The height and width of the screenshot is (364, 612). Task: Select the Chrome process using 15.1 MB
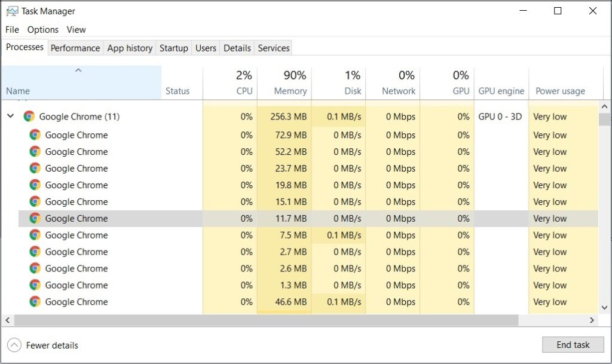coord(76,201)
